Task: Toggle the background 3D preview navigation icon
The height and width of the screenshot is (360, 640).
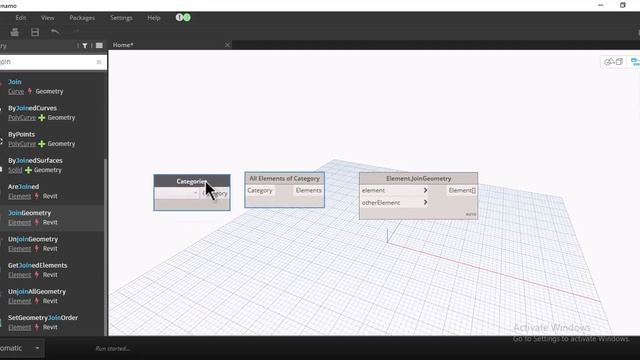Action: pos(613,62)
